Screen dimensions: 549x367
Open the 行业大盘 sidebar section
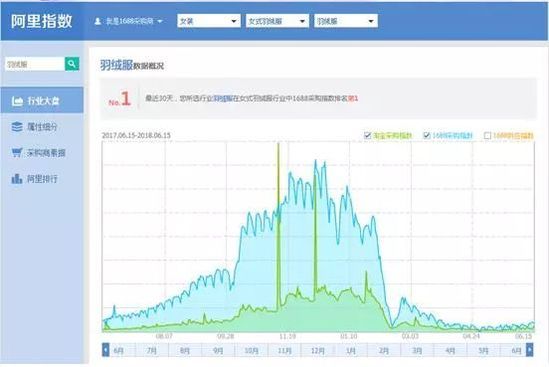[x=42, y=101]
